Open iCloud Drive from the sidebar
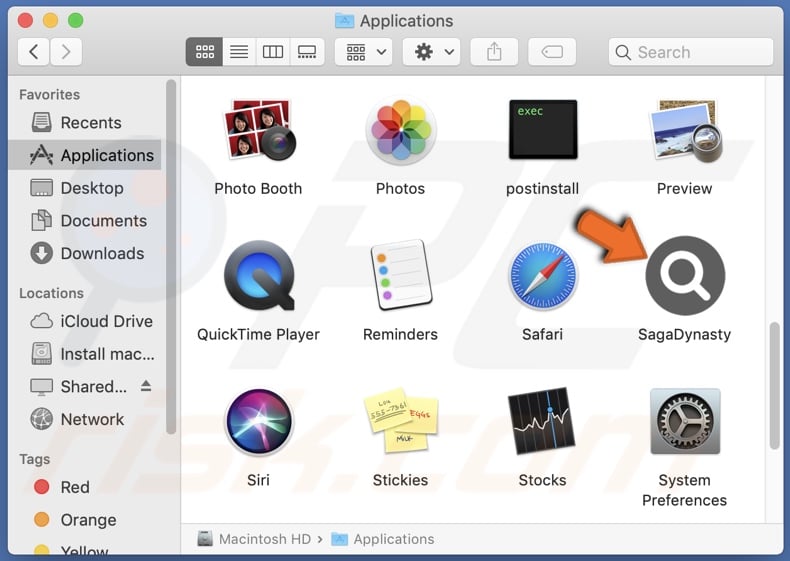The height and width of the screenshot is (561, 790). click(x=85, y=321)
